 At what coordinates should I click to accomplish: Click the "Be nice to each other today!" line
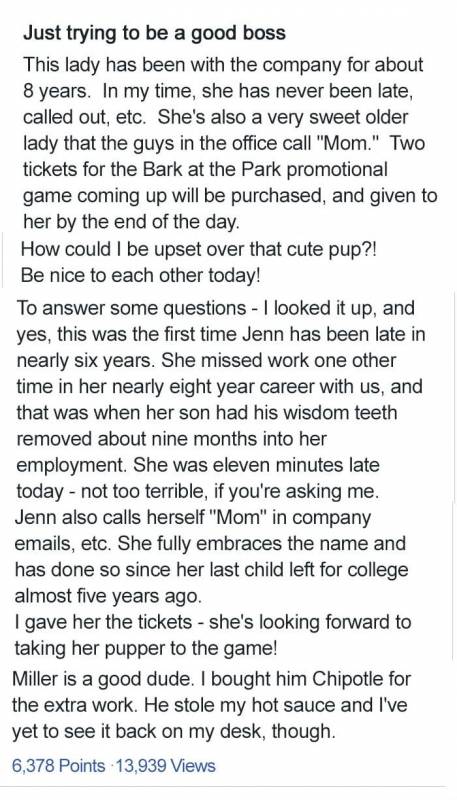click(x=141, y=276)
